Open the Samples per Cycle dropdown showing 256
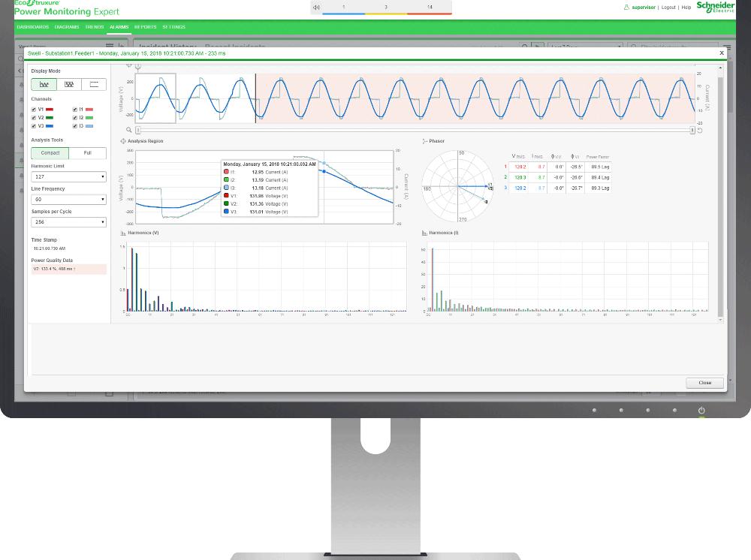Image resolution: width=751 pixels, height=560 pixels. click(68, 222)
